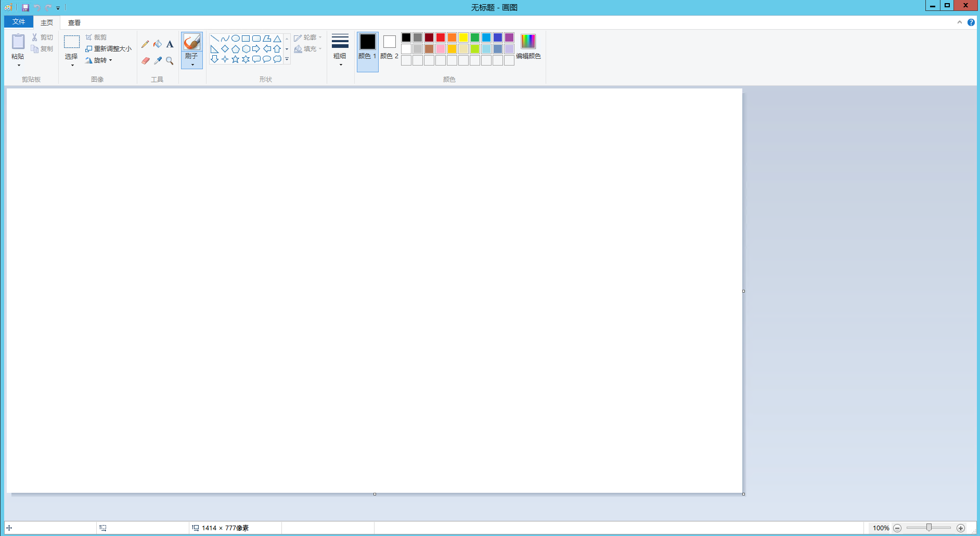Viewport: 980px width, 536px height.
Task: Select the Fill with color bucket tool
Action: (158, 44)
